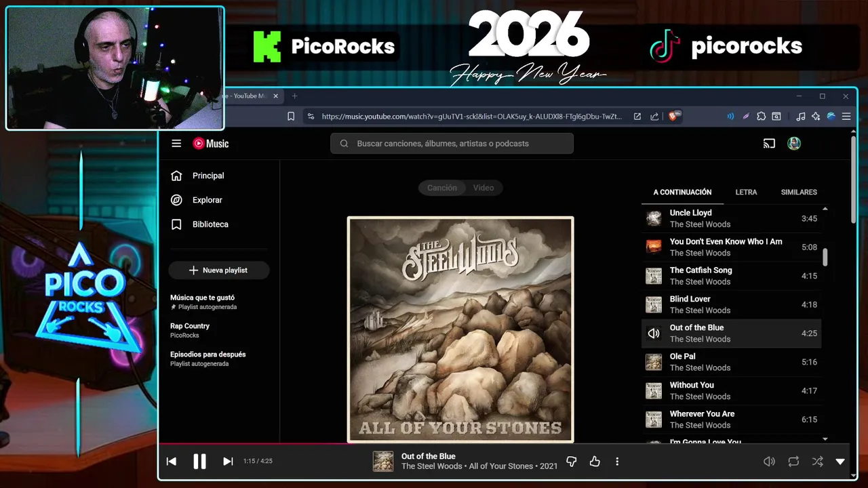Dislike the current song
This screenshot has height=488, width=868.
point(572,462)
